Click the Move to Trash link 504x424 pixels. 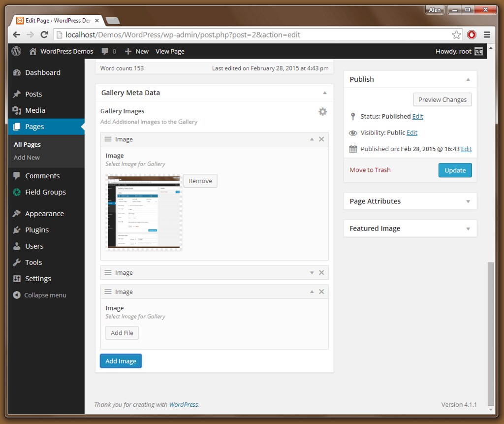(370, 170)
